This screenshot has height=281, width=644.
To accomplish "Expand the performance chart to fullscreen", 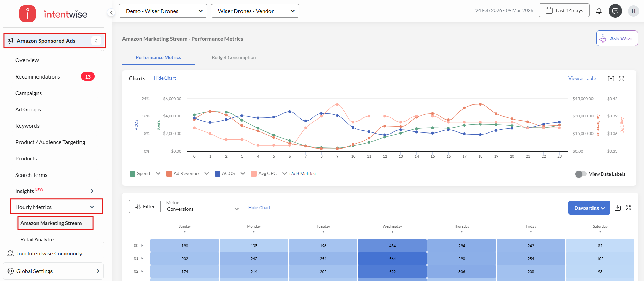I will pos(621,79).
